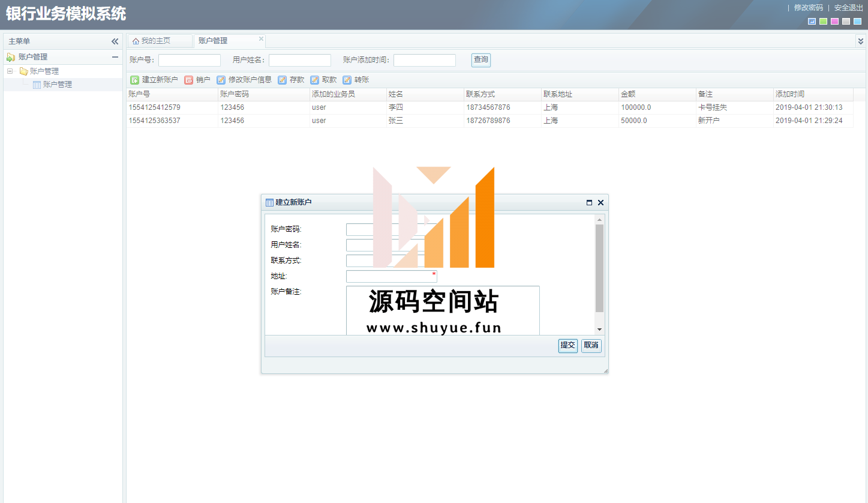Click the 修改密码 link
The image size is (868, 503).
808,8
